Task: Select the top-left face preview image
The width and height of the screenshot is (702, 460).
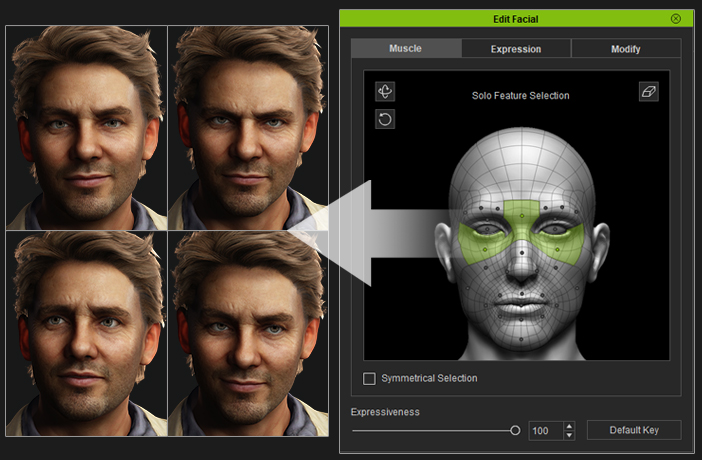Action: [87, 128]
